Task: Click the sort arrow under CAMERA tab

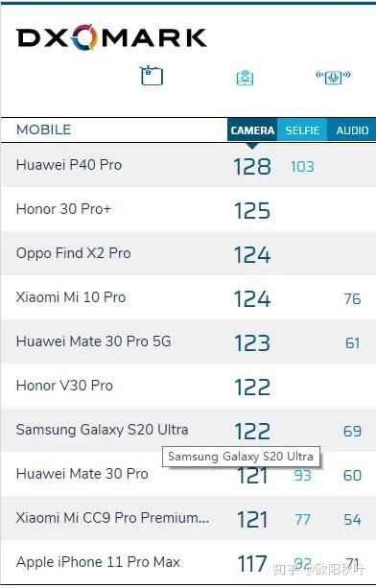Action: (x=252, y=146)
